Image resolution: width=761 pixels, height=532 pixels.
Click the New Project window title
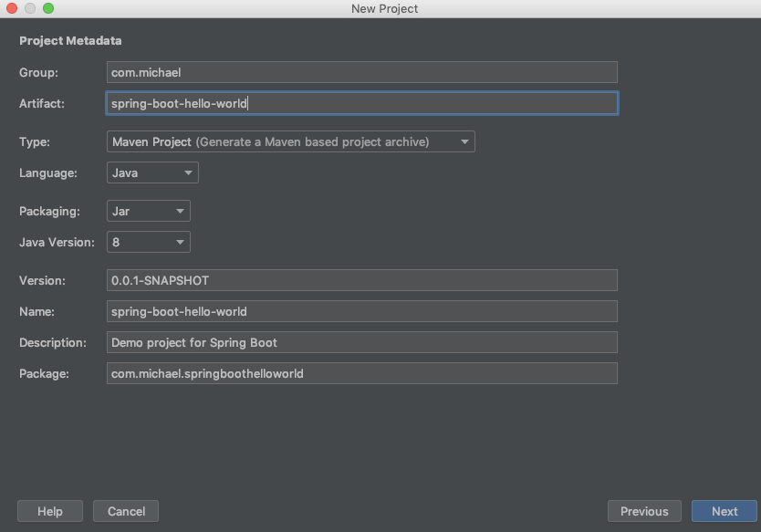coord(384,8)
